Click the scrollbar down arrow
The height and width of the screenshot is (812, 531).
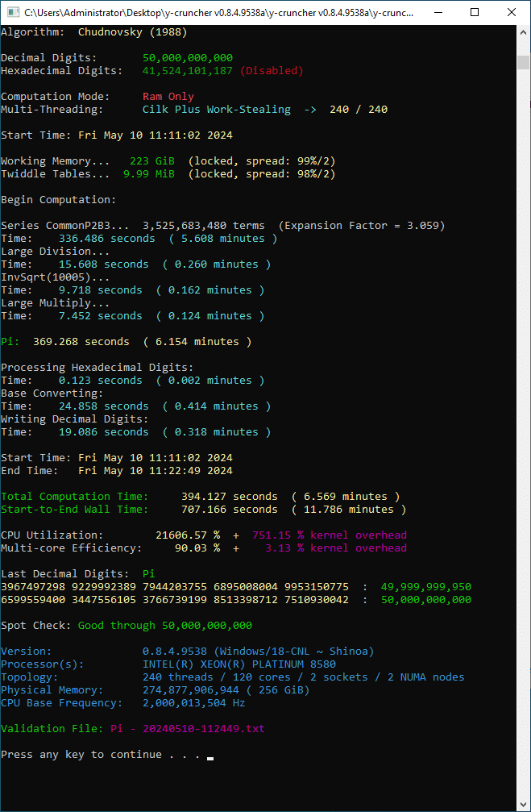click(x=523, y=804)
